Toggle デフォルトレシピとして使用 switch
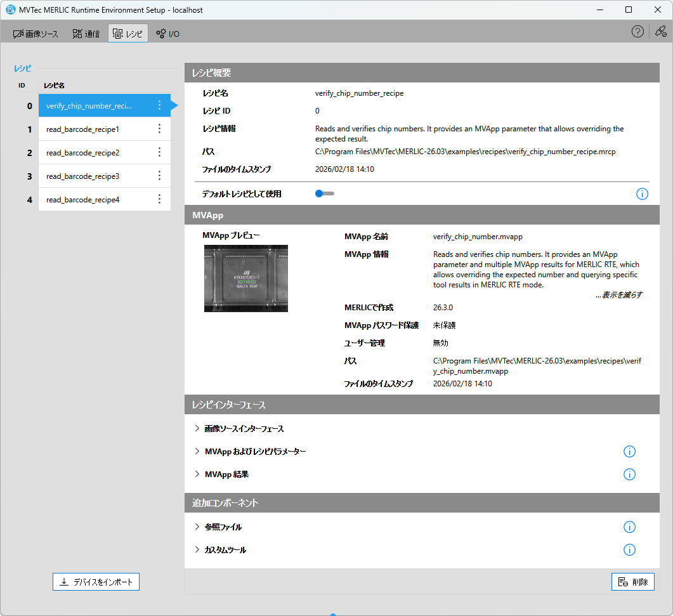This screenshot has width=673, height=616. (324, 193)
